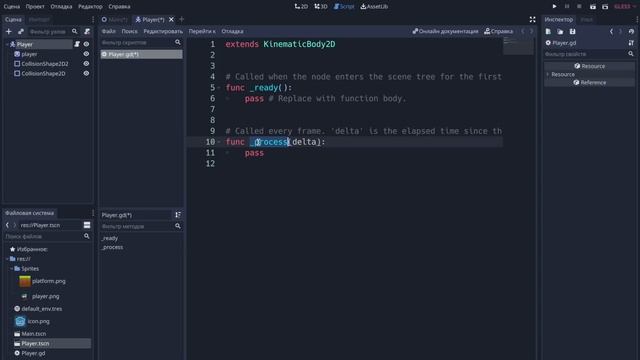640x360 pixels.
Task: Hide the player sprite node
Action: (86, 54)
